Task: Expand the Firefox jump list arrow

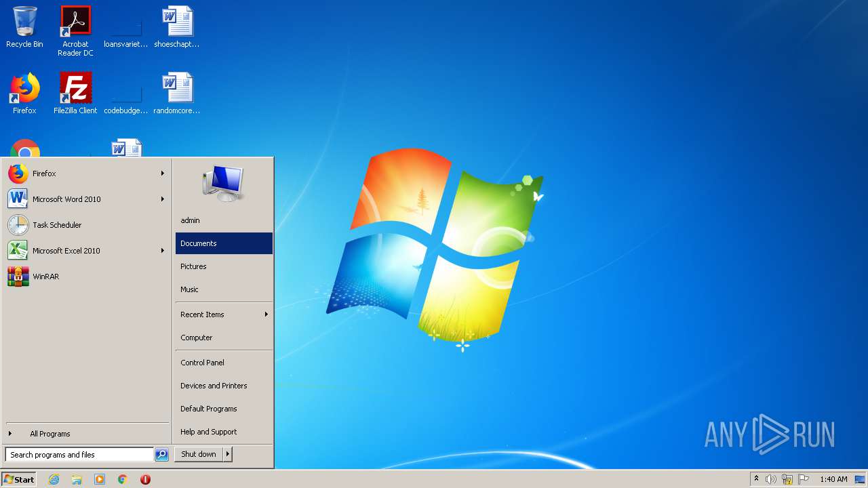Action: tap(163, 174)
